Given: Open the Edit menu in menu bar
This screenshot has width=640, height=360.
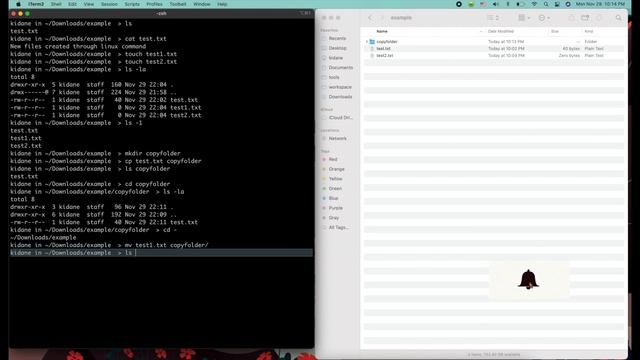Looking at the screenshot, I should click(x=72, y=4).
